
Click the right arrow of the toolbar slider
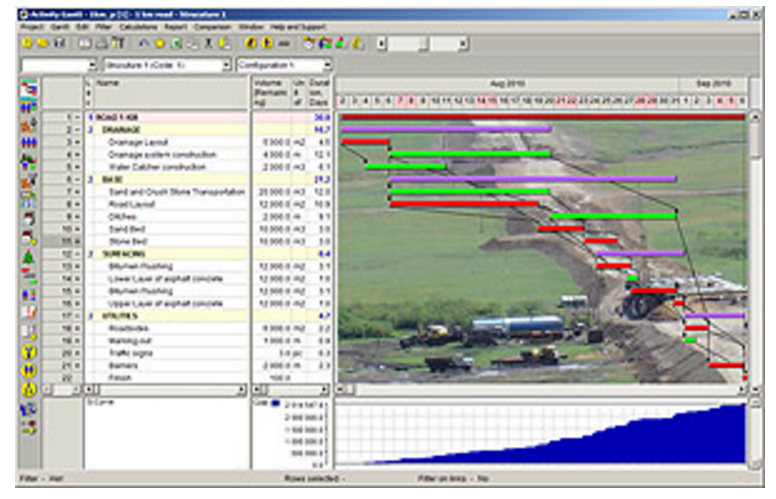click(463, 44)
